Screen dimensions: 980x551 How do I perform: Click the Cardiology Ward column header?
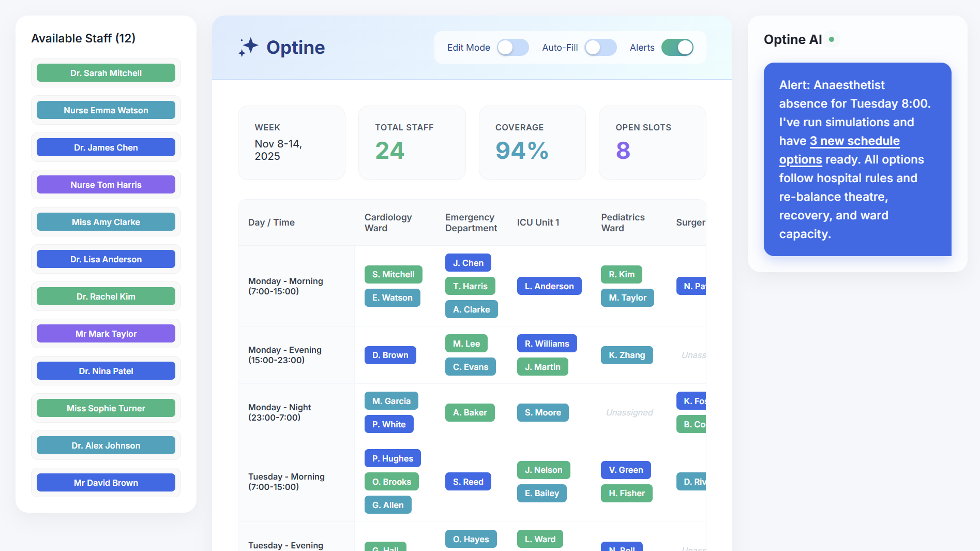pos(387,222)
